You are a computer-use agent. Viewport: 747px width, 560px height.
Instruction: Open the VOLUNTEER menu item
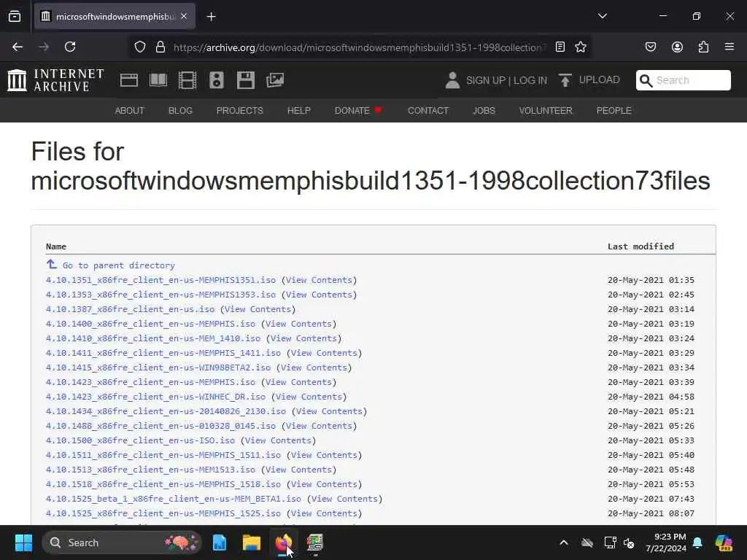point(546,111)
